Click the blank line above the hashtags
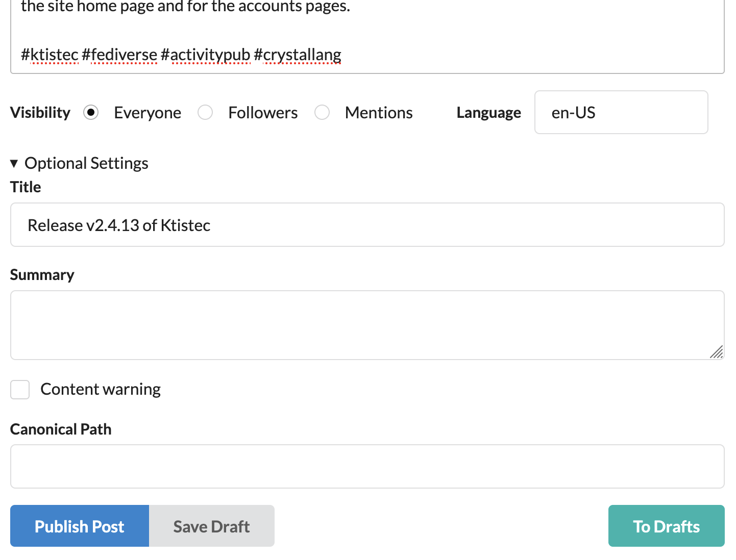Viewport: 736px width, 560px height. pyautogui.click(x=204, y=31)
